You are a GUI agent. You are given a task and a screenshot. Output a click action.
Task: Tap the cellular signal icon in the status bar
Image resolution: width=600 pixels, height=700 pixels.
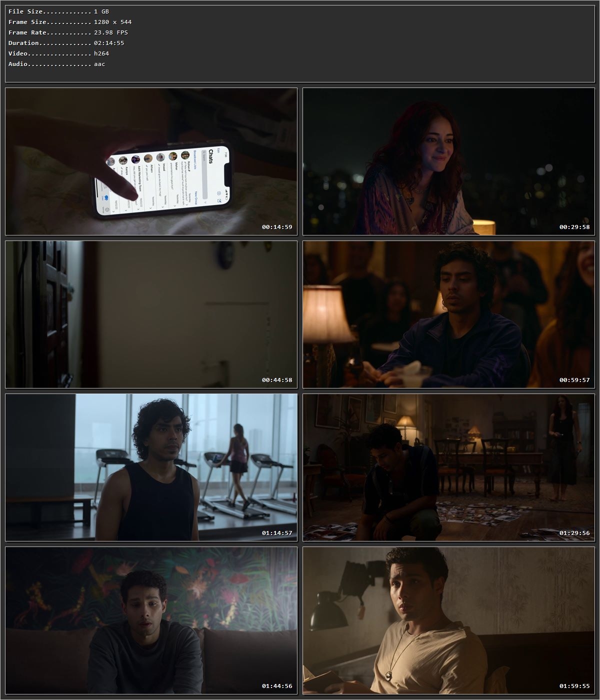pyautogui.click(x=226, y=190)
